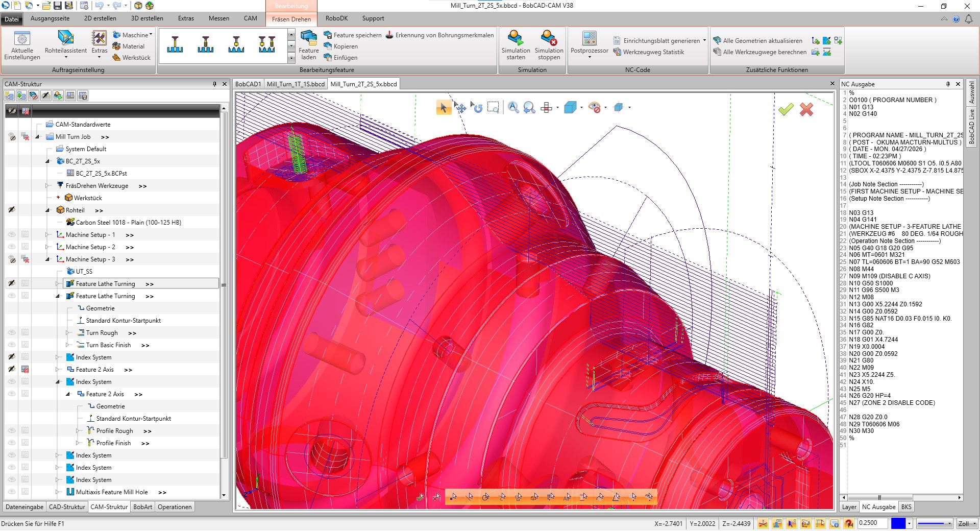Select the fourth double-drill feature icon in gallery
Screen dimensions: 980x531
pos(266,45)
